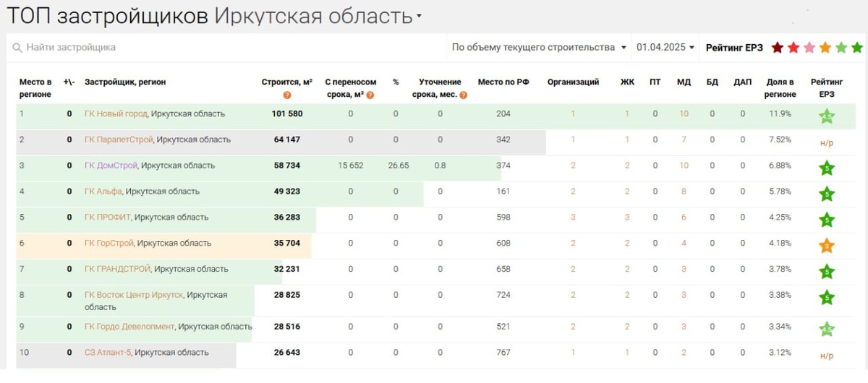The image size is (868, 383).
Task: Filter by dark green rating star
Action: point(857,48)
